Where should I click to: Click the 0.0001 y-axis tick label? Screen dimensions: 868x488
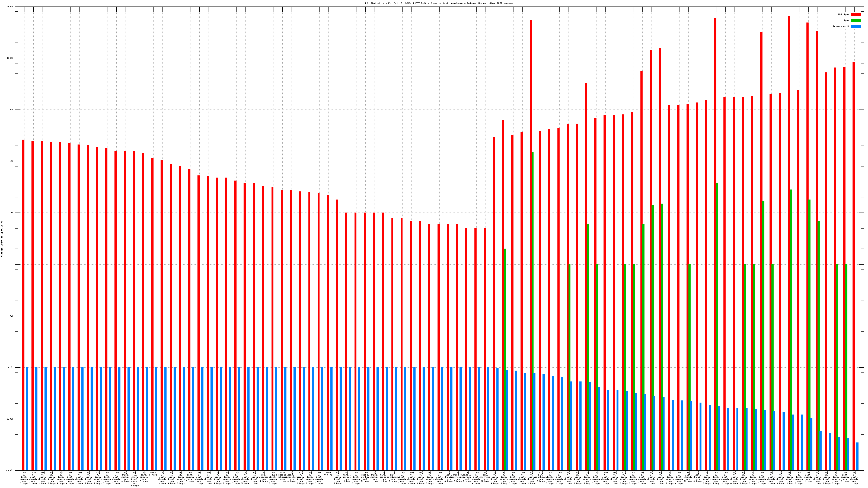pos(10,470)
